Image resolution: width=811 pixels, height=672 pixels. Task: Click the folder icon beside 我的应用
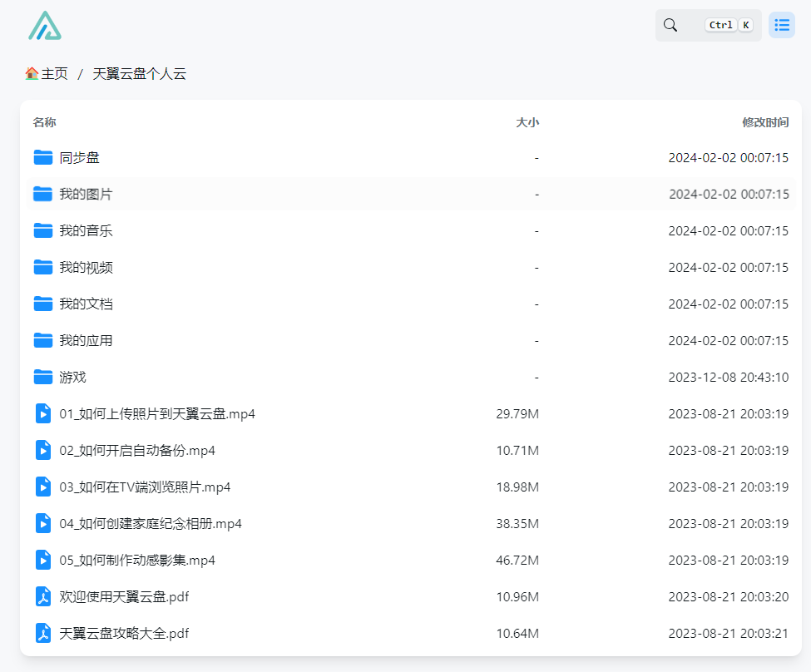tap(43, 340)
